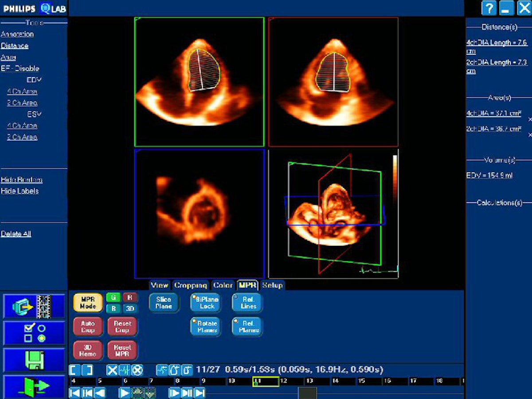Jump to the first frame

(75, 393)
